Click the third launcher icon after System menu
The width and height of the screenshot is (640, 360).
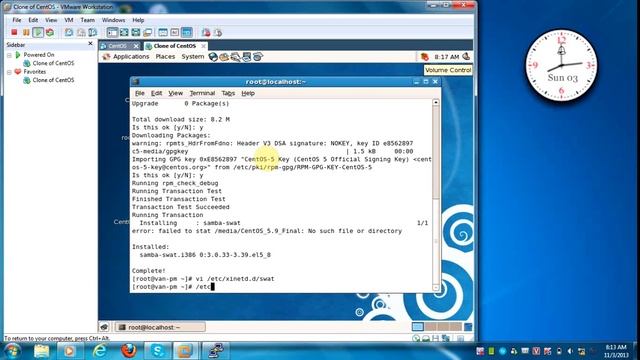(x=235, y=57)
